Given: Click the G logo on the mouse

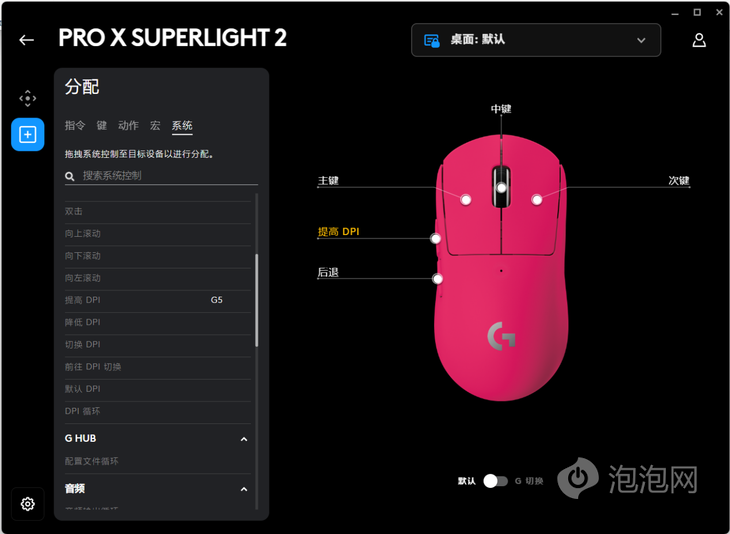Looking at the screenshot, I should coord(501,336).
